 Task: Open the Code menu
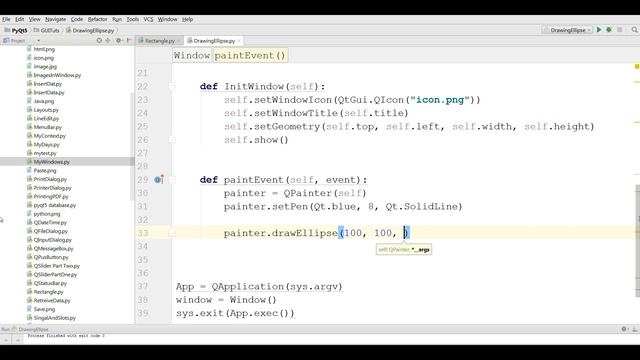pyautogui.click(x=77, y=19)
